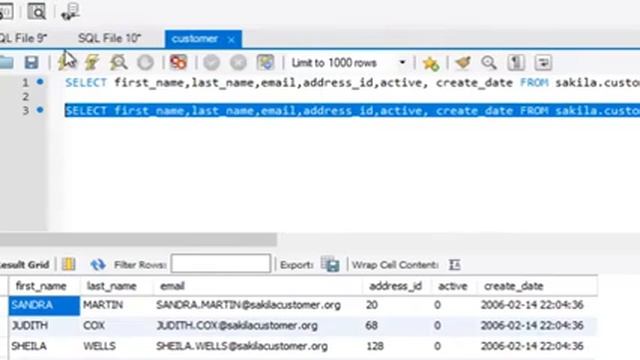Select COX last_name cell
This screenshot has width=640, height=360.
[116, 326]
